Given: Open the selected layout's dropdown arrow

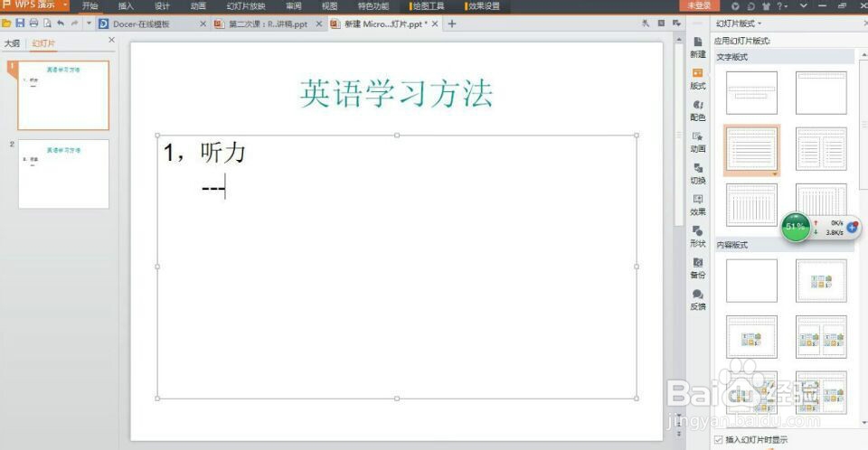Looking at the screenshot, I should [775, 174].
